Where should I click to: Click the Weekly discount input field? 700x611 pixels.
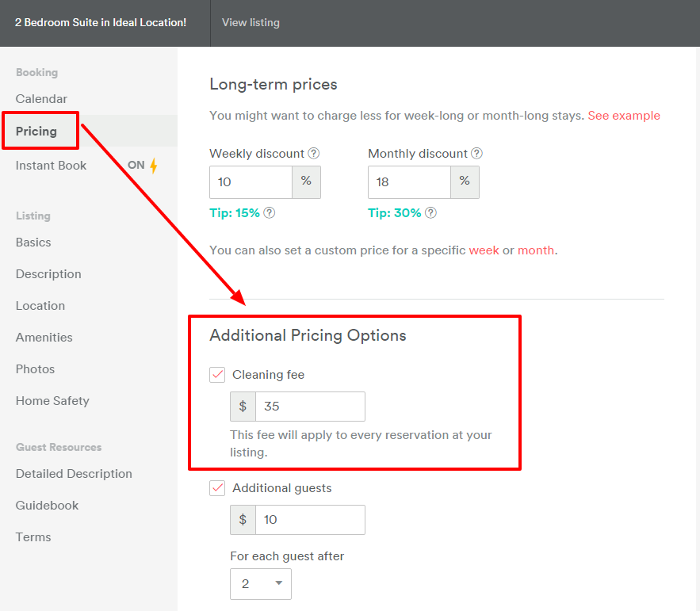(x=251, y=182)
